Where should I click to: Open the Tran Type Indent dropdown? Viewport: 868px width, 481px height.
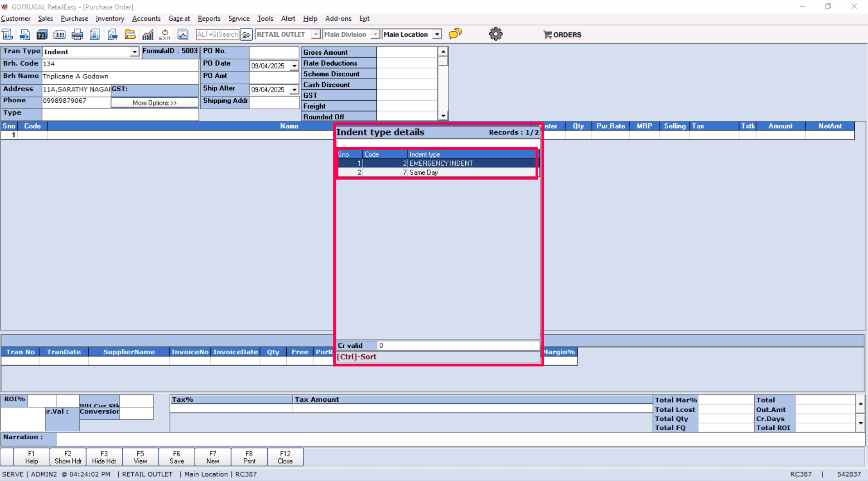coord(135,52)
